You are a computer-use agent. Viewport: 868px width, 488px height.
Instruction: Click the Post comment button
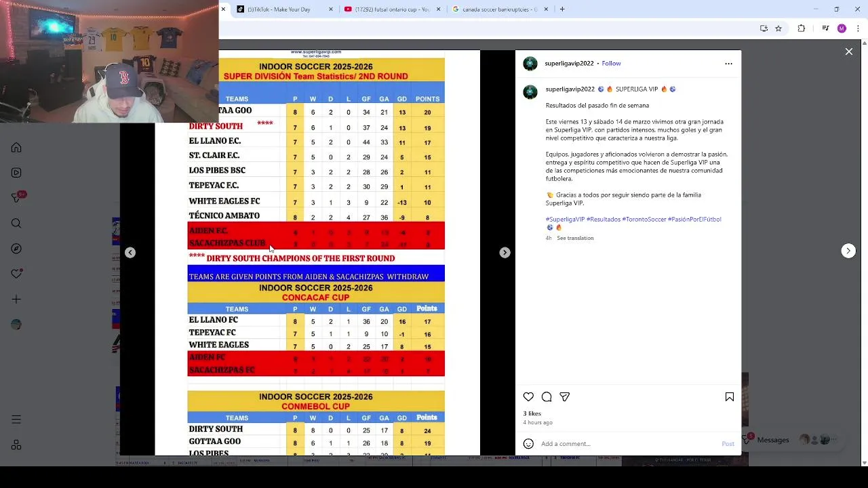pyautogui.click(x=728, y=444)
